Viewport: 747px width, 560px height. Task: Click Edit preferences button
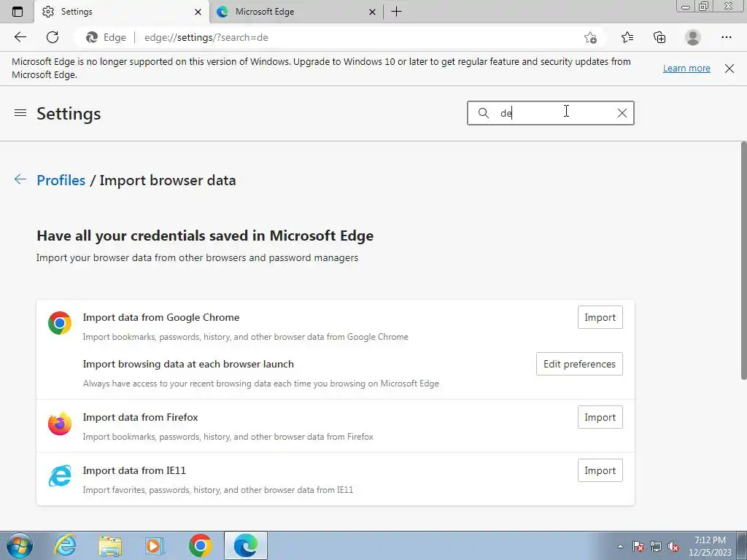579,364
